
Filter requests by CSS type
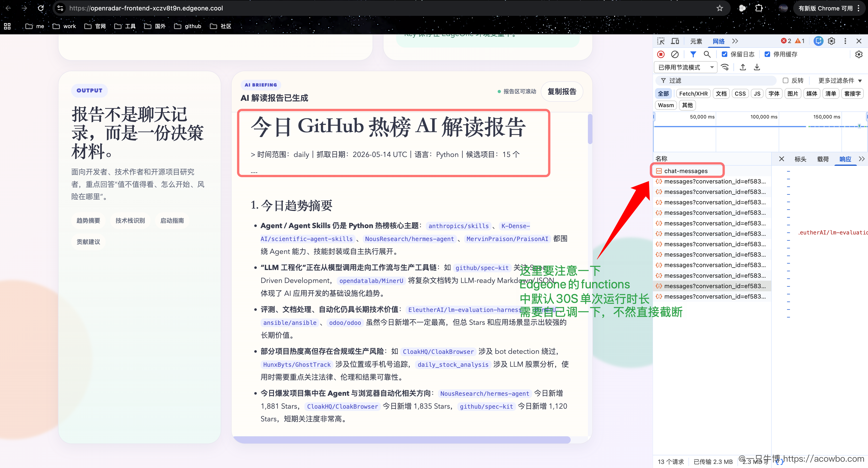click(740, 94)
